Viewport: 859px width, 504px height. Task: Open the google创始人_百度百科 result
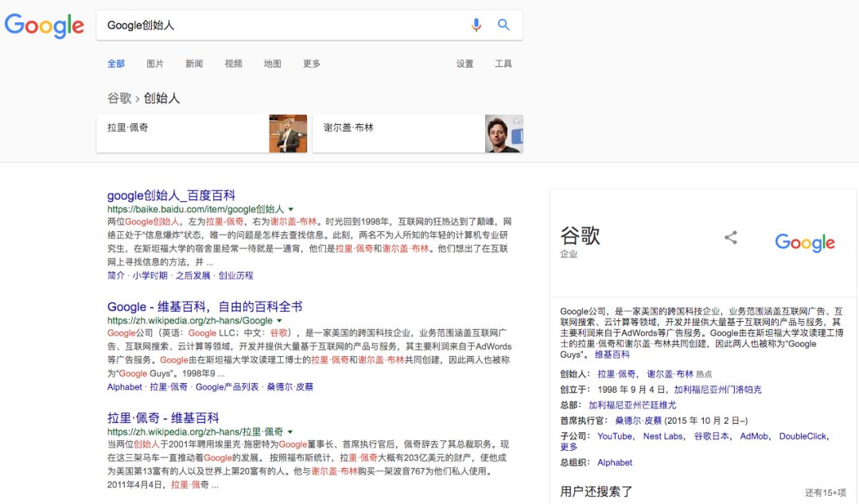pyautogui.click(x=171, y=196)
